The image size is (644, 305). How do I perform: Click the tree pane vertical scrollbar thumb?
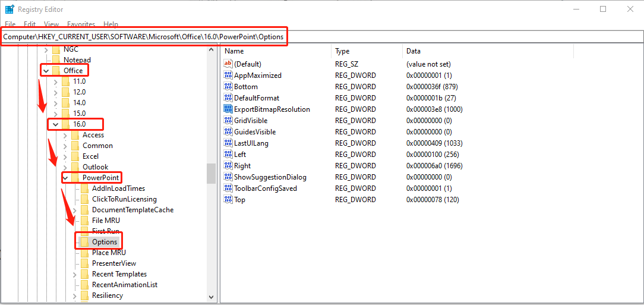pos(211,174)
